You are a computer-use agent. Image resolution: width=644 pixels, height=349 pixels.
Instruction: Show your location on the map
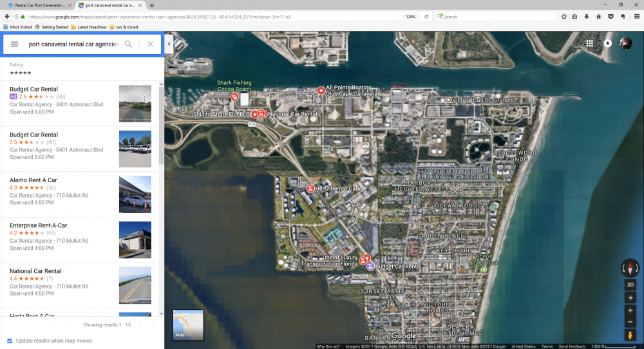tap(630, 297)
